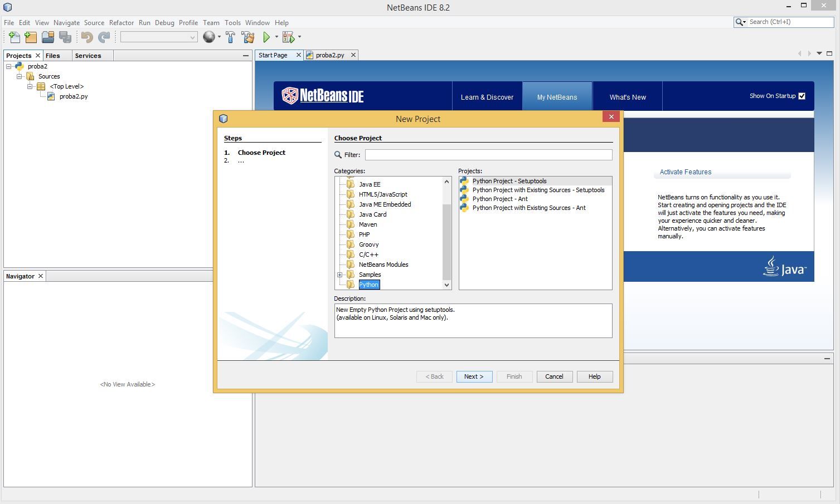This screenshot has width=840, height=504.
Task: Click the Search (Ctrl+I) box
Action: (790, 22)
